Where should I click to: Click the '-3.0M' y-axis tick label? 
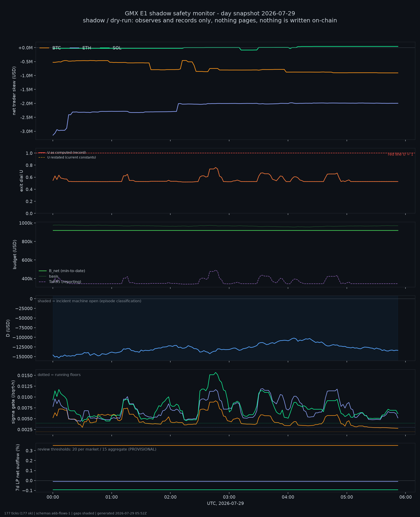pyautogui.click(x=26, y=131)
